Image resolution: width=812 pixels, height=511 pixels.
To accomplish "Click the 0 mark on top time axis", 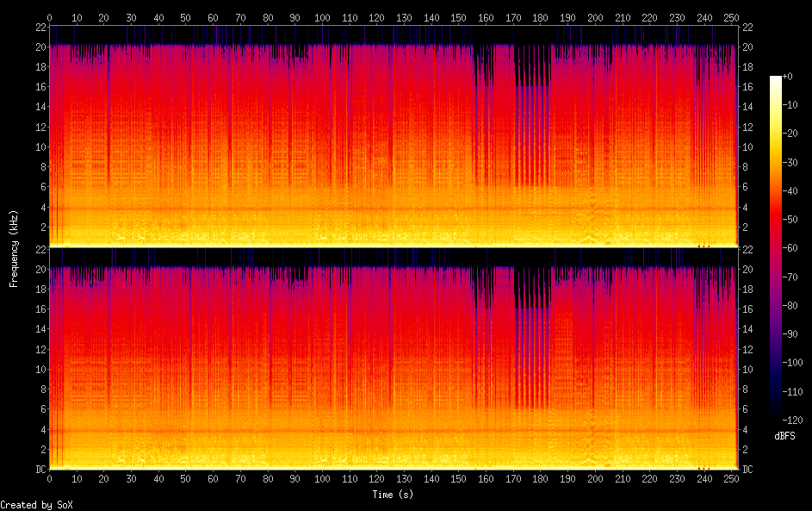I will (x=49, y=17).
